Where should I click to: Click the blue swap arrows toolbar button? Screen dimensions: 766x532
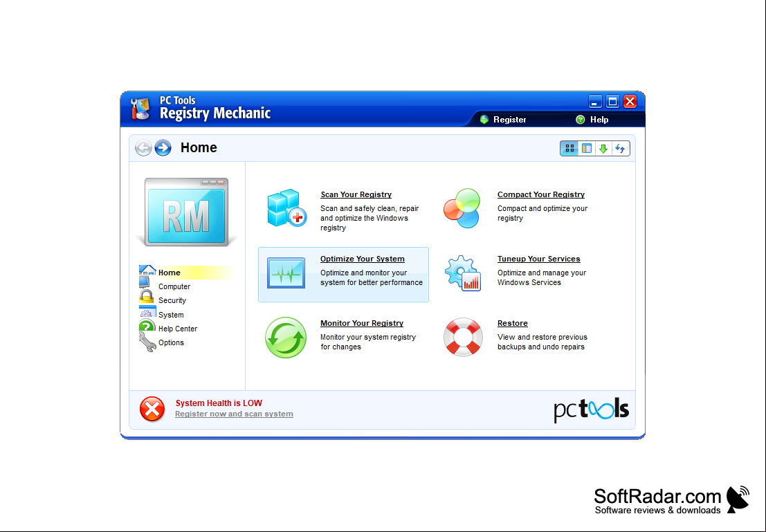point(621,148)
